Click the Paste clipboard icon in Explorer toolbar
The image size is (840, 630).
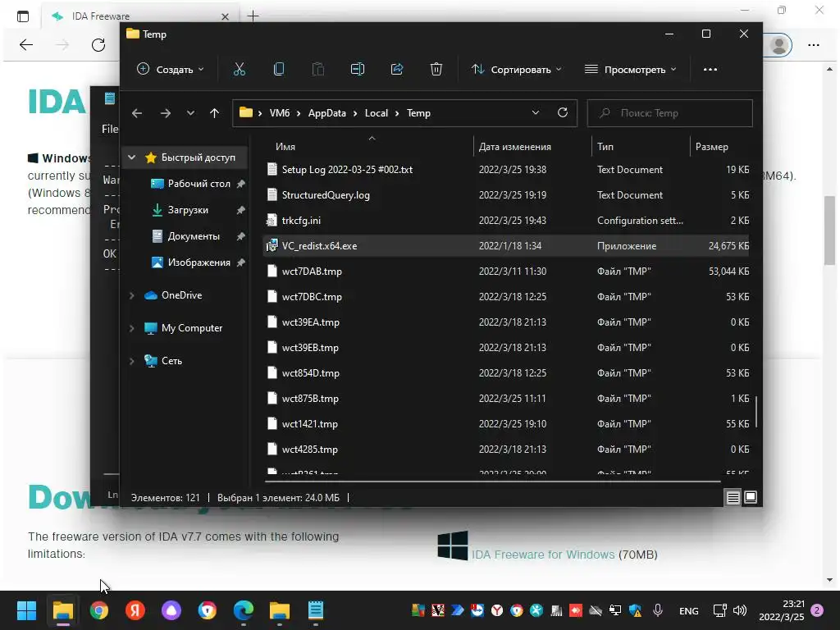(318, 69)
